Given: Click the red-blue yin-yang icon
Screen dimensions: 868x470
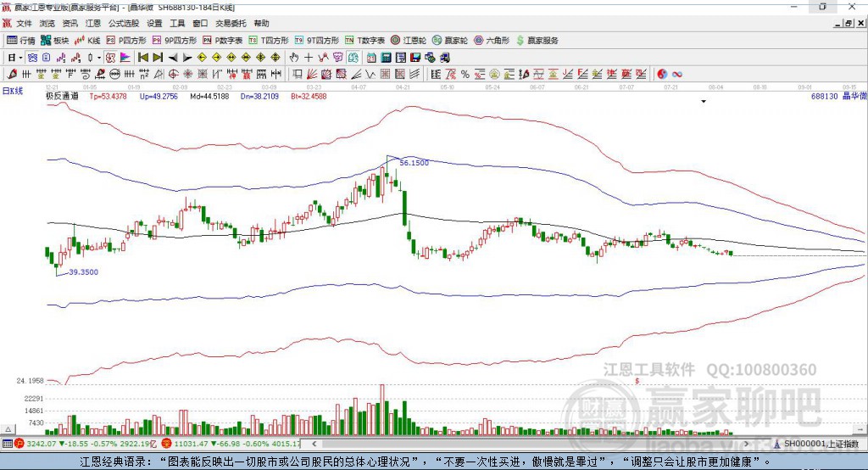Looking at the screenshot, I should point(662,74).
